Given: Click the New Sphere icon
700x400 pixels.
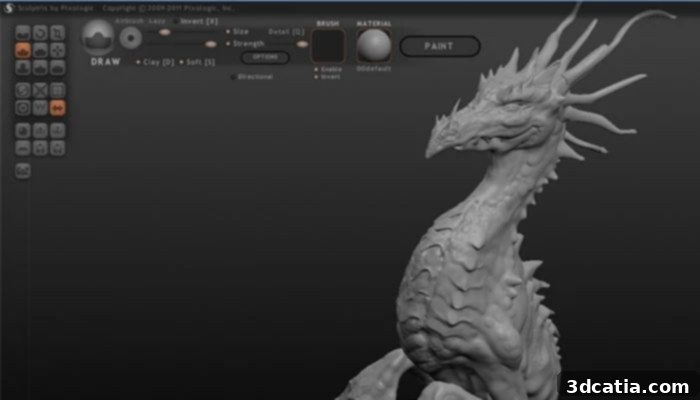Looking at the screenshot, I should point(23,130).
